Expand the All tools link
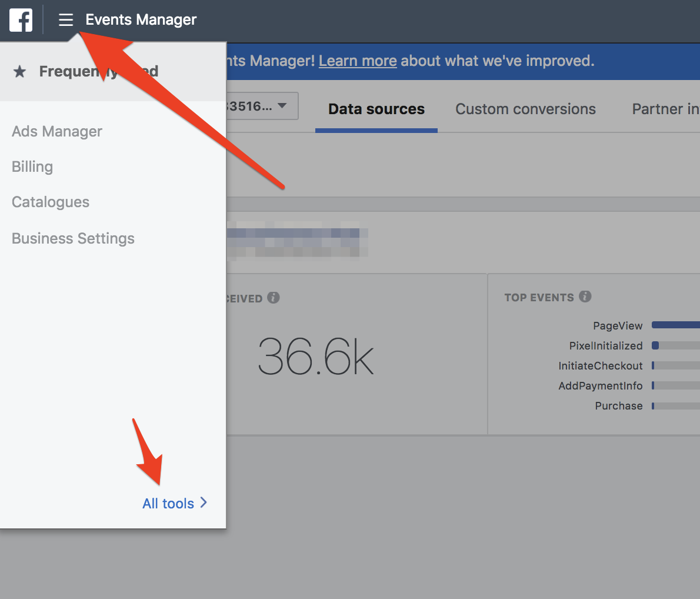This screenshot has height=599, width=700. pyautogui.click(x=168, y=504)
